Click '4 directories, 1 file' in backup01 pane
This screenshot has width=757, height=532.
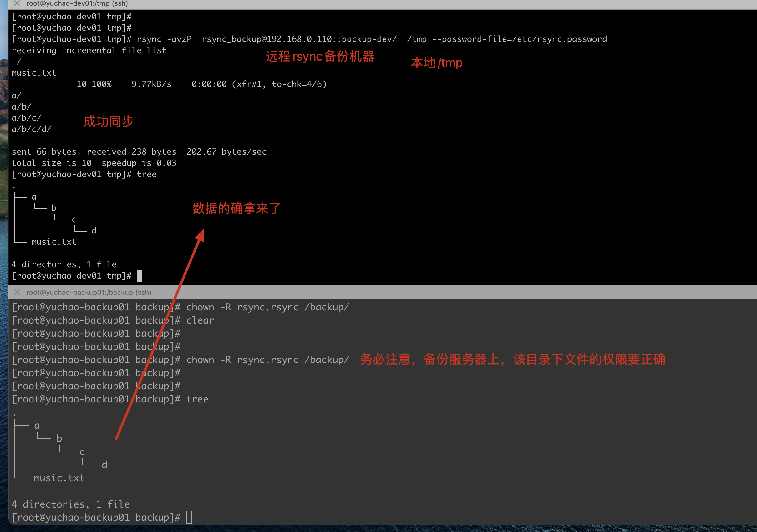pos(71,504)
